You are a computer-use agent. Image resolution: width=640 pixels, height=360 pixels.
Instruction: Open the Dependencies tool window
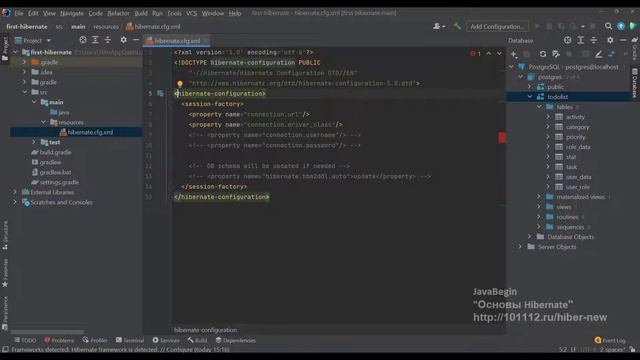[236, 340]
